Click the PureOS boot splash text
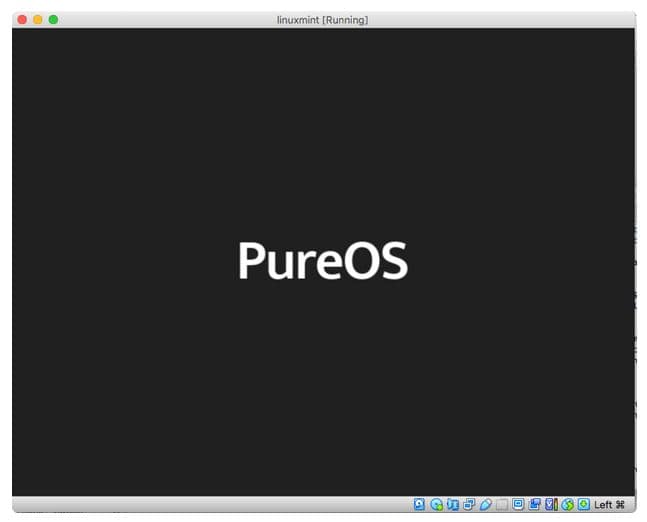The height and width of the screenshot is (522, 647). (323, 260)
